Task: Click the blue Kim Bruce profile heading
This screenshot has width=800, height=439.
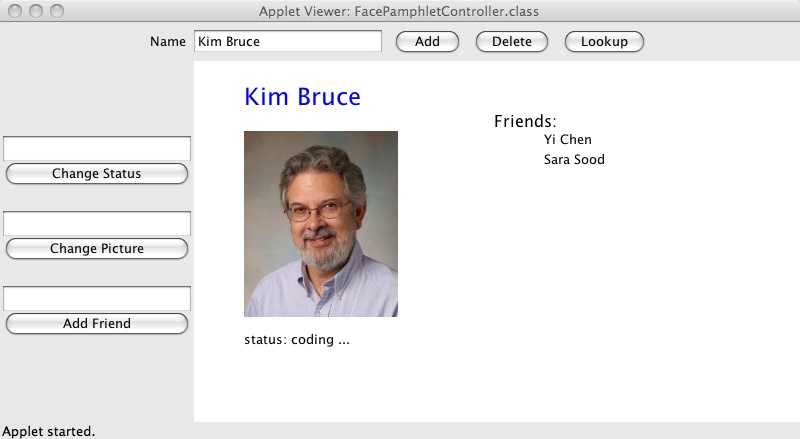Action: tap(302, 97)
